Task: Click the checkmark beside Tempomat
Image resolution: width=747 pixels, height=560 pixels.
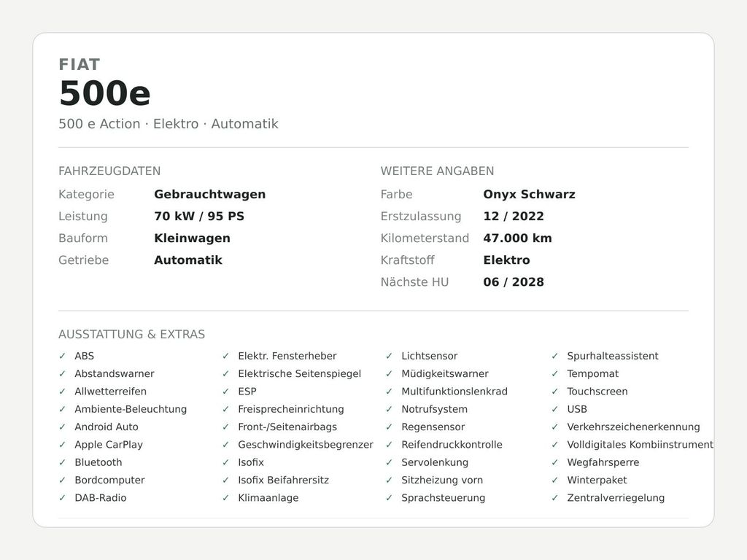Action: pos(555,373)
